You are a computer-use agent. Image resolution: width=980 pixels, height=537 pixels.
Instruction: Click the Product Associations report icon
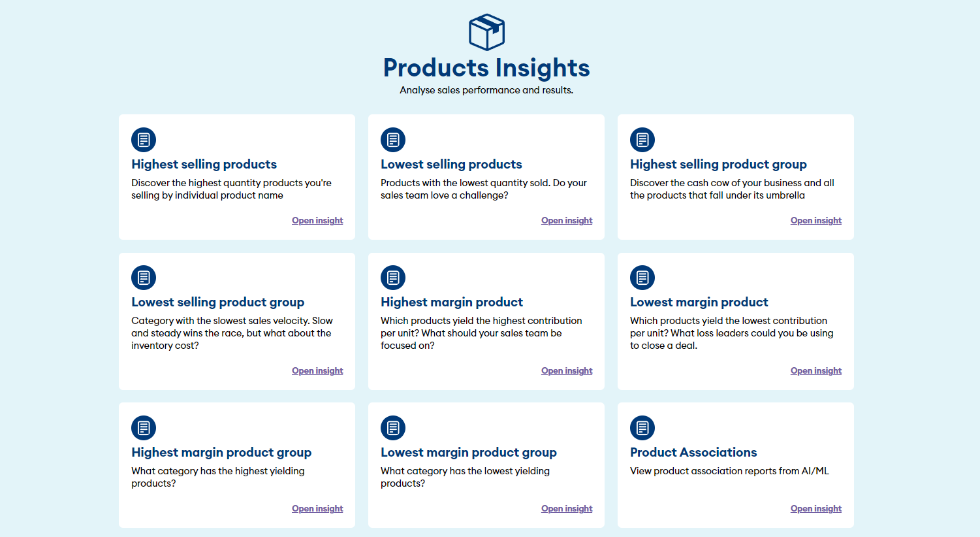click(x=642, y=428)
